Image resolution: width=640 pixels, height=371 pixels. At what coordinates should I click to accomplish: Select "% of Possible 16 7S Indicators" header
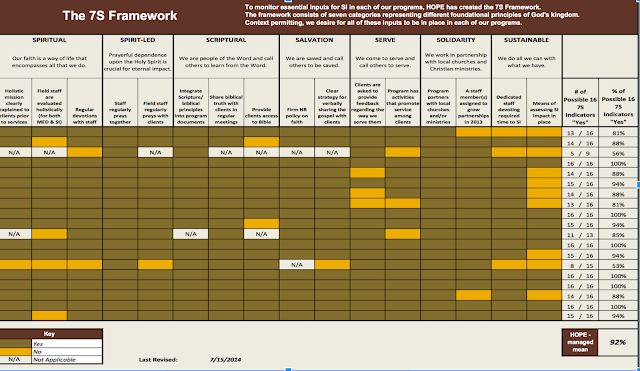tap(618, 107)
